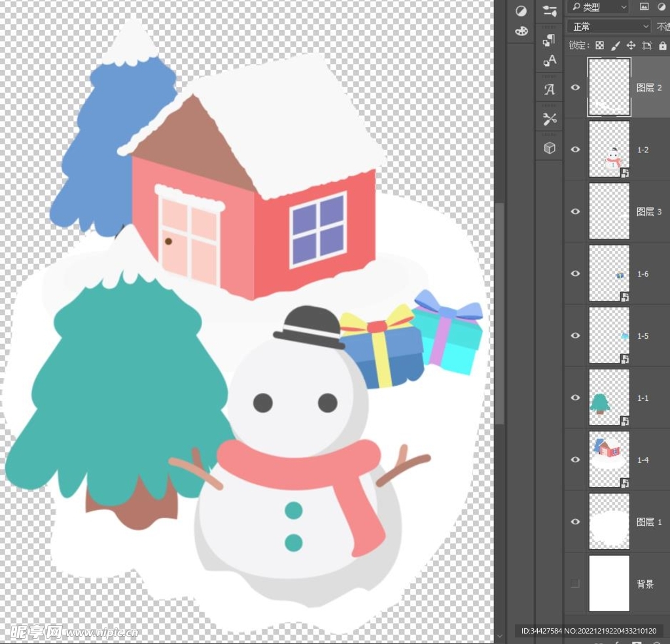
Task: Open the Paragraph Styles panel icon
Action: pyautogui.click(x=550, y=41)
